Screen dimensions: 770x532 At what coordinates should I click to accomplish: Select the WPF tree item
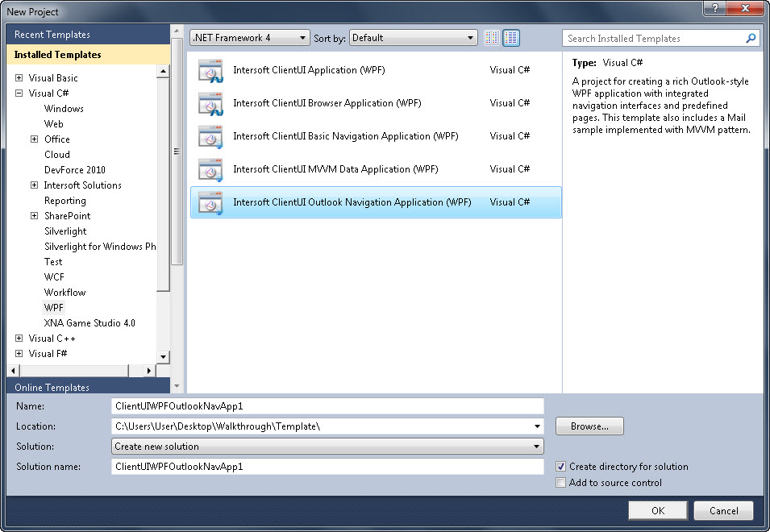coord(53,308)
